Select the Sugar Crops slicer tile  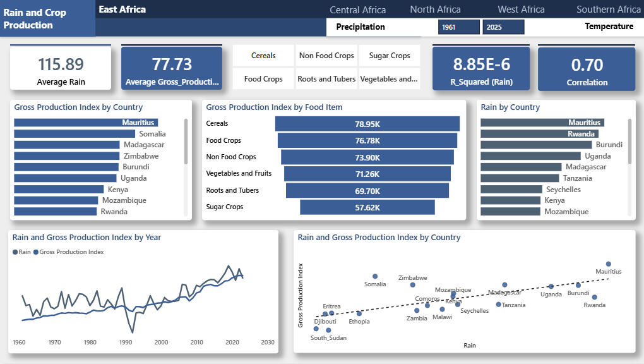point(390,56)
